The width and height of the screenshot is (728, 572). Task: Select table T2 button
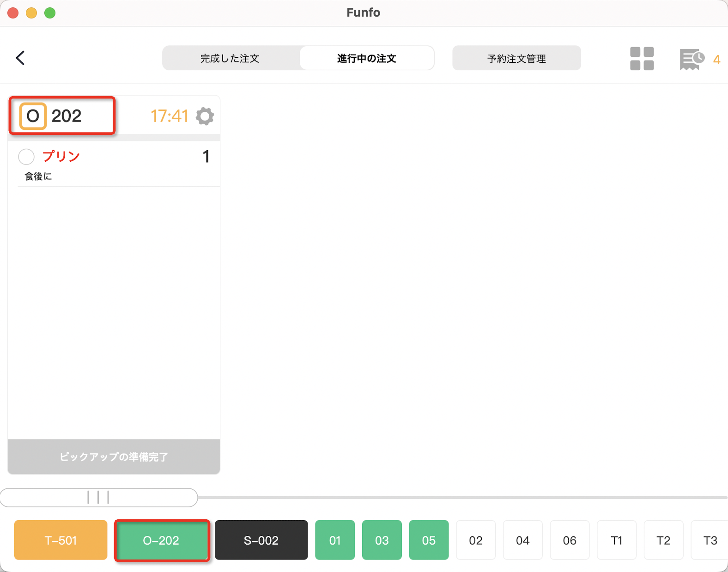click(x=663, y=540)
